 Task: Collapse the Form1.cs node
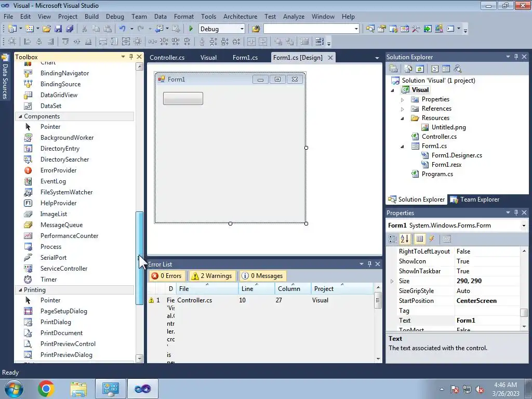pyautogui.click(x=403, y=147)
